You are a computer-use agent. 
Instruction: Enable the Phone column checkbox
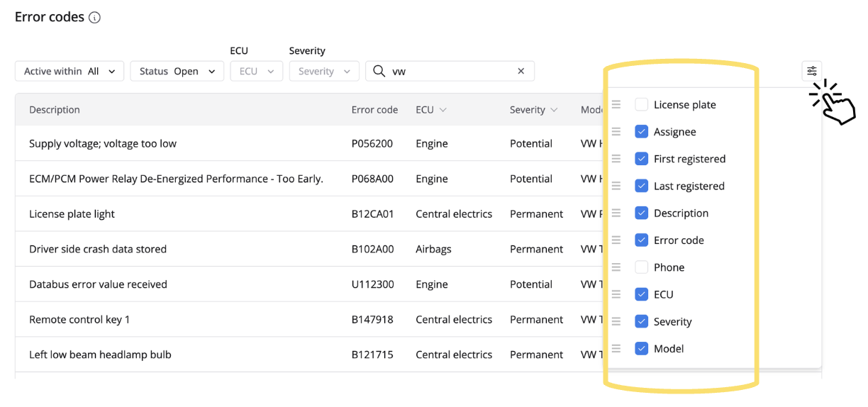tap(641, 267)
